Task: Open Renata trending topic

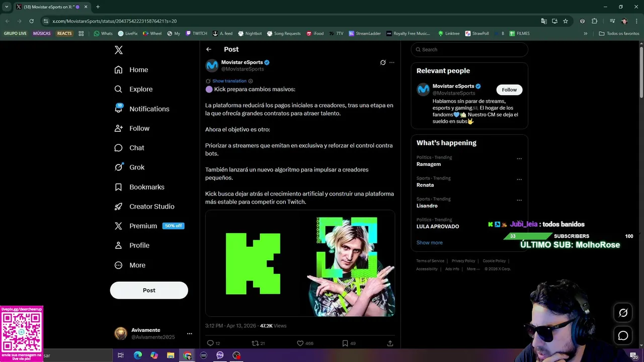Action: tap(425, 185)
